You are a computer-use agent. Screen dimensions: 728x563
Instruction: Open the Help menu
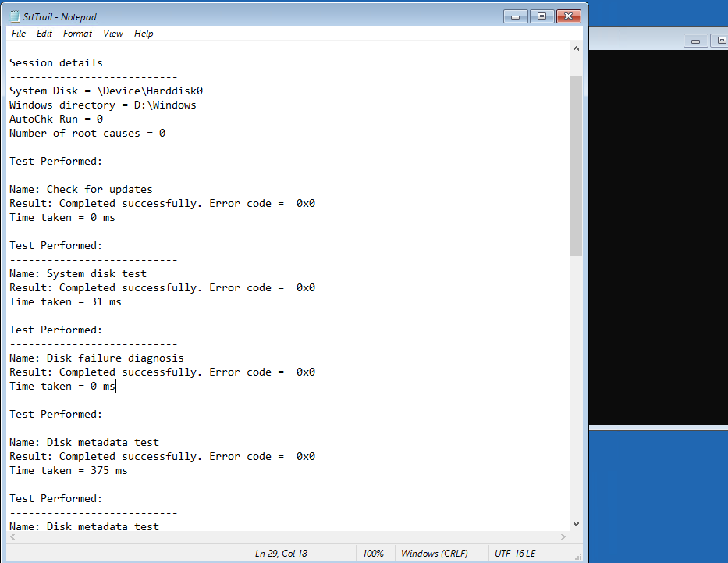pyautogui.click(x=144, y=34)
